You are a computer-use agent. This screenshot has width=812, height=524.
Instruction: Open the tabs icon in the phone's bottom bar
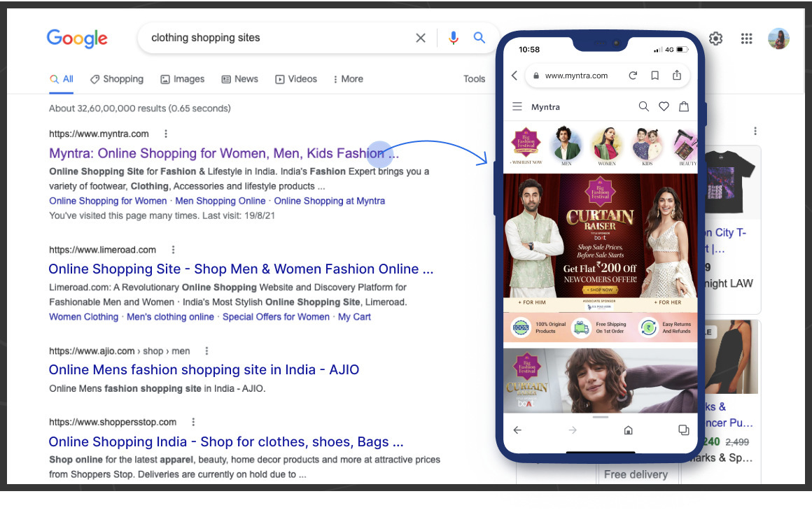point(684,430)
